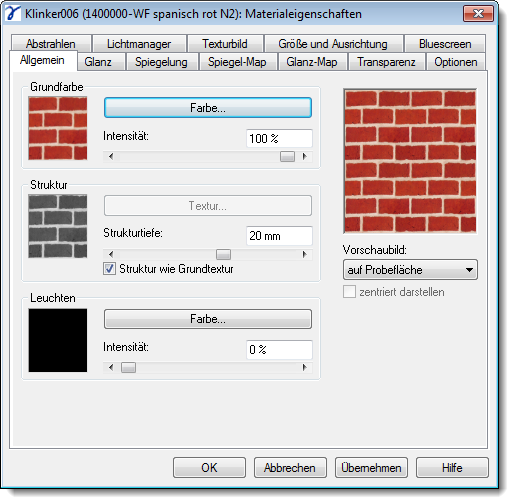Increase Strukturtiefe with right arrow
514x504 pixels.
pos(305,254)
